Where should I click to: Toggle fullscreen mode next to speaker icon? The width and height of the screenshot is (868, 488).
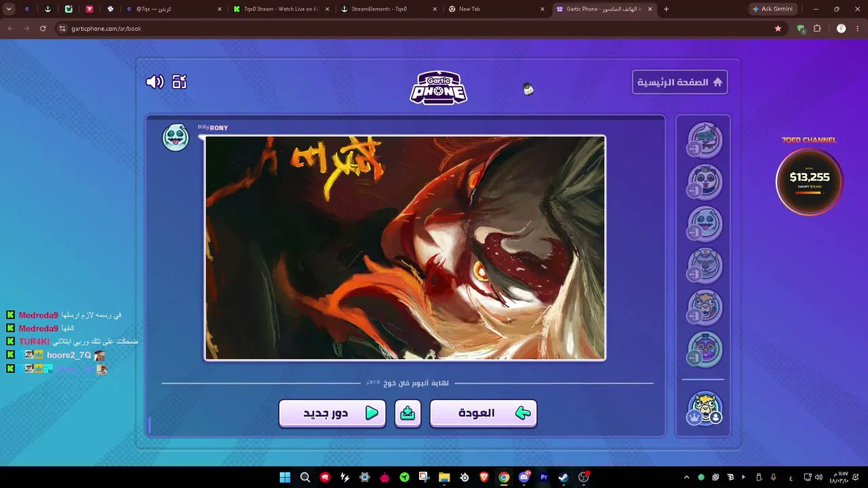[179, 82]
